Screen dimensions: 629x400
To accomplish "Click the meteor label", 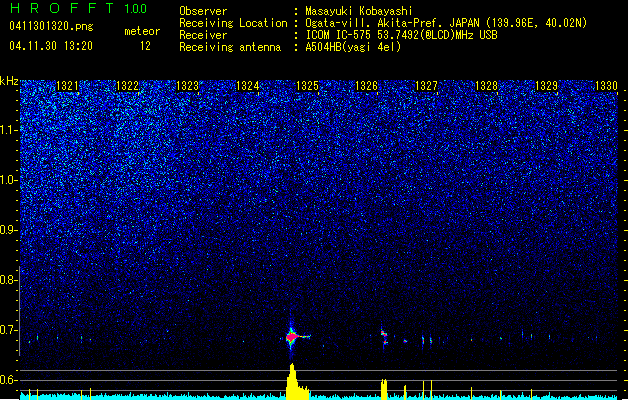I will click(142, 31).
